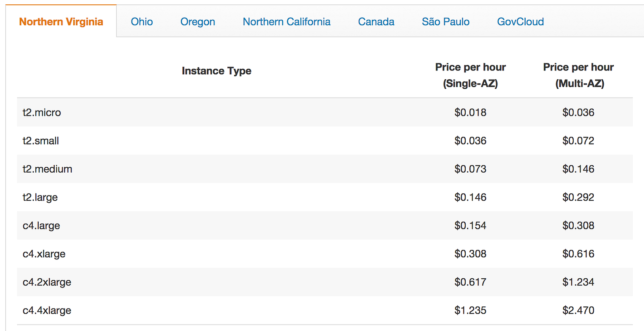Click the Price per hour Single-AZ header
The width and height of the screenshot is (644, 331).
(x=470, y=75)
